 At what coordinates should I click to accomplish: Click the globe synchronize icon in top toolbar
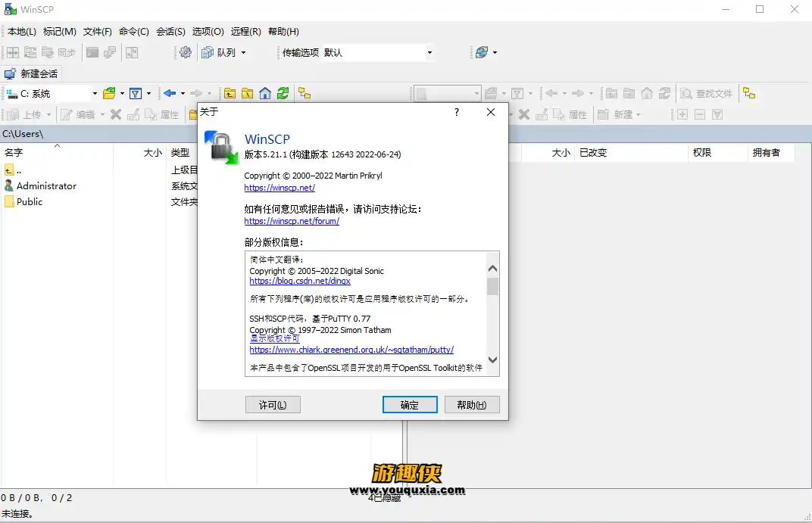click(482, 52)
